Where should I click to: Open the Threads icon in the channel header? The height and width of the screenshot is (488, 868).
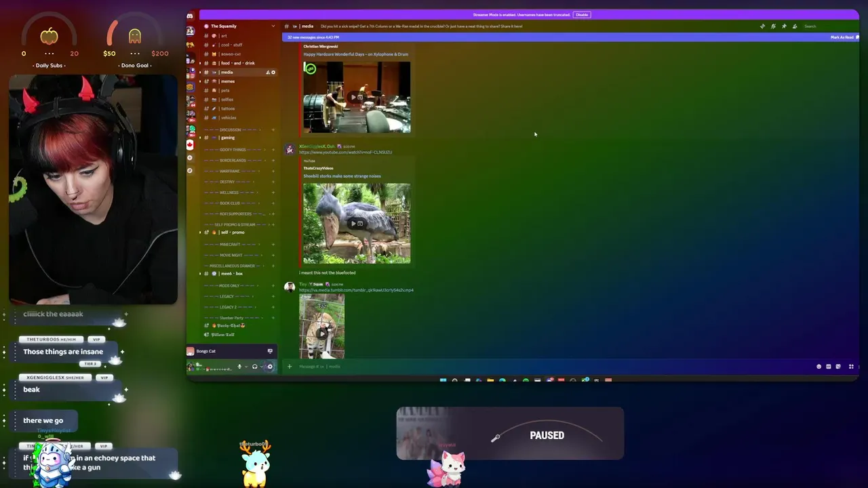tap(762, 26)
